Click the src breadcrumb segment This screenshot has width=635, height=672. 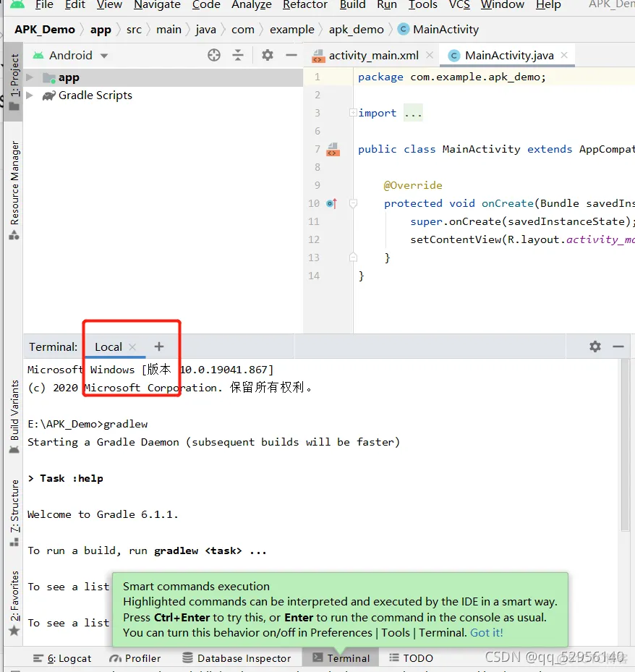[134, 30]
